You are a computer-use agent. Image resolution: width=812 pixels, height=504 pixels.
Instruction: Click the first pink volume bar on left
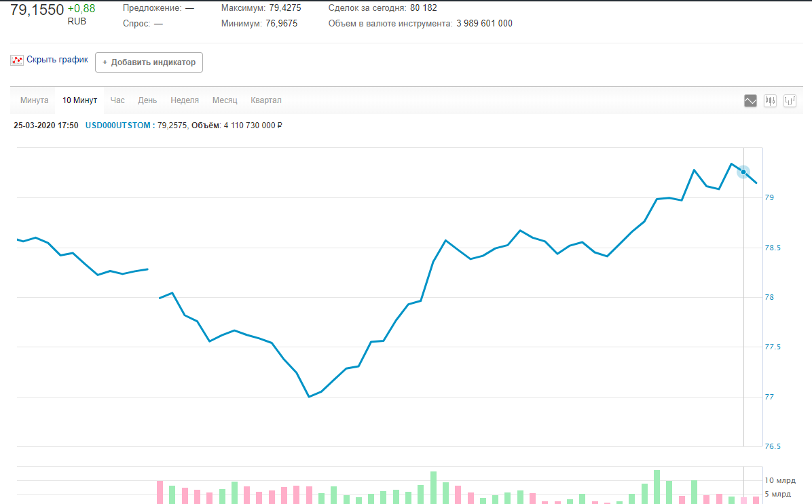point(160,492)
